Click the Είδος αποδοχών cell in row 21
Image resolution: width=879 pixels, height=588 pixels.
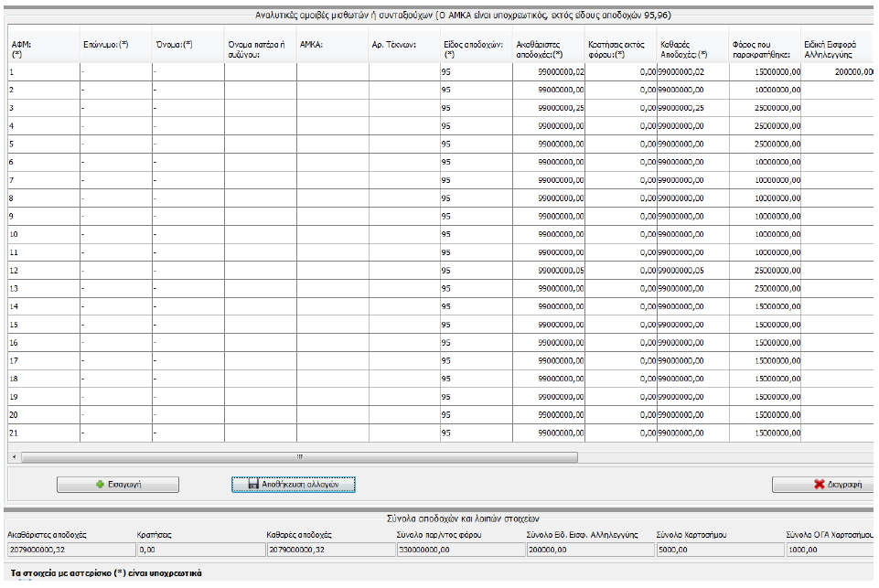coord(475,433)
